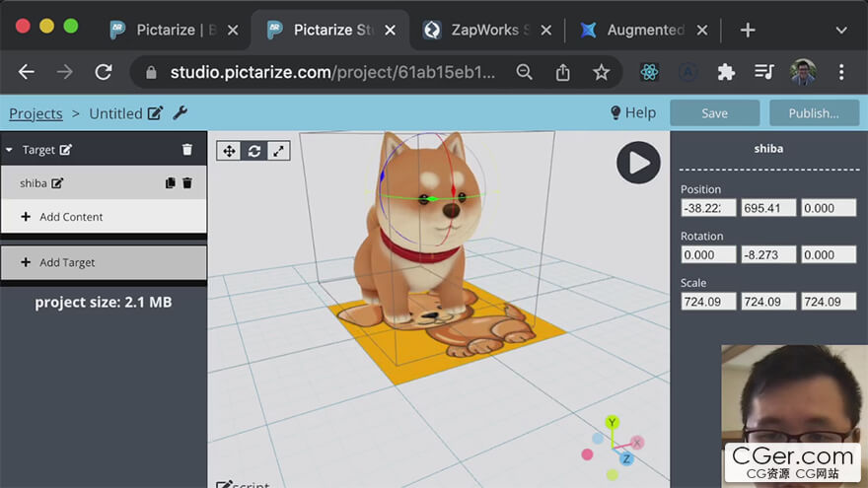
Task: View site security lock info
Action: (x=151, y=73)
